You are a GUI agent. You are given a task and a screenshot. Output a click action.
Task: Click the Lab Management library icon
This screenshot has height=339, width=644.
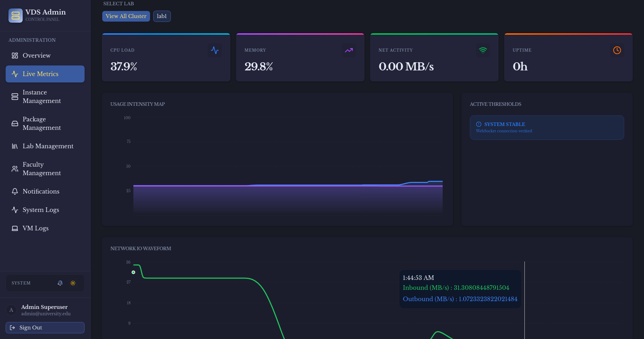click(15, 146)
